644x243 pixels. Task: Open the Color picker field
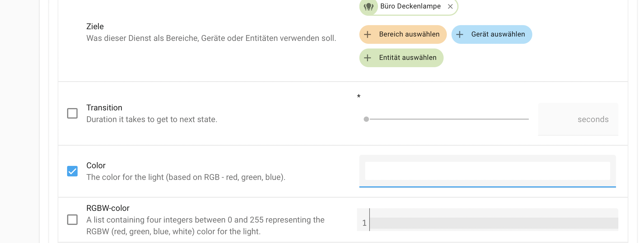pos(487,171)
